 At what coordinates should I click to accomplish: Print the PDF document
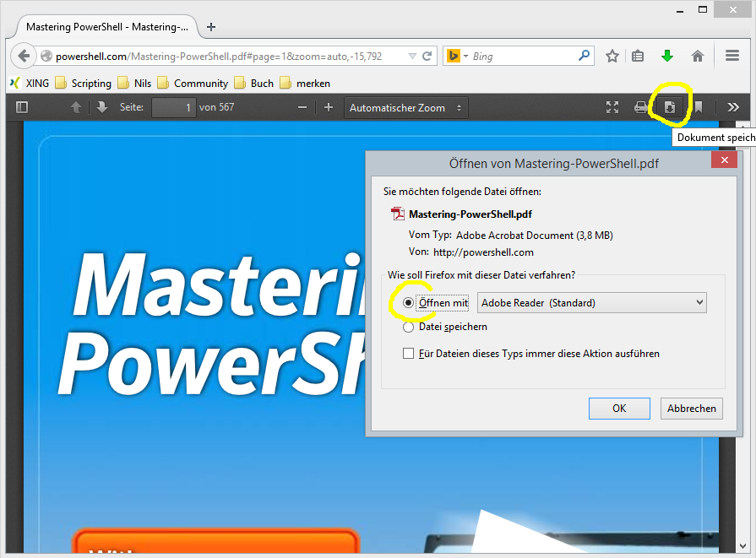[x=641, y=107]
